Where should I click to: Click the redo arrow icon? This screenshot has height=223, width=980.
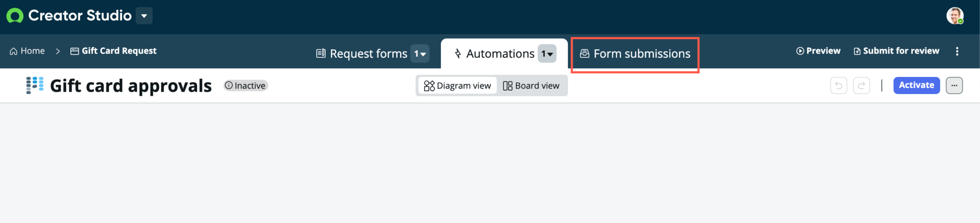click(x=862, y=86)
